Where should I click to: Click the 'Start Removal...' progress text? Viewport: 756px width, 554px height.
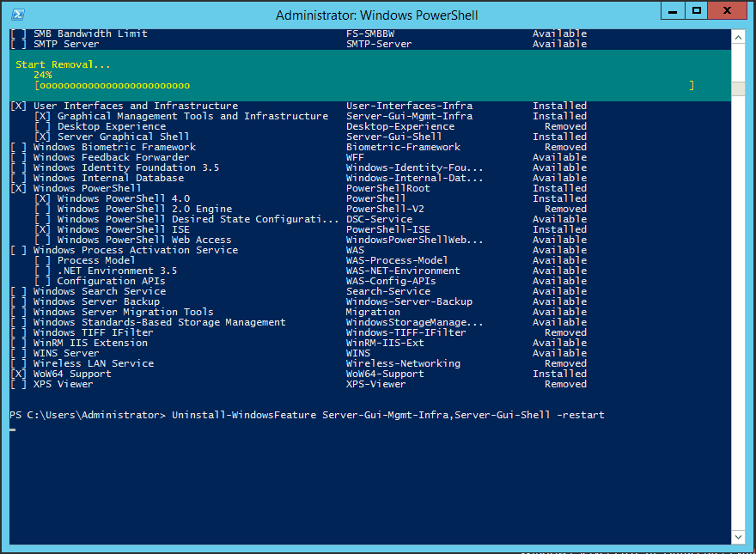(x=63, y=64)
